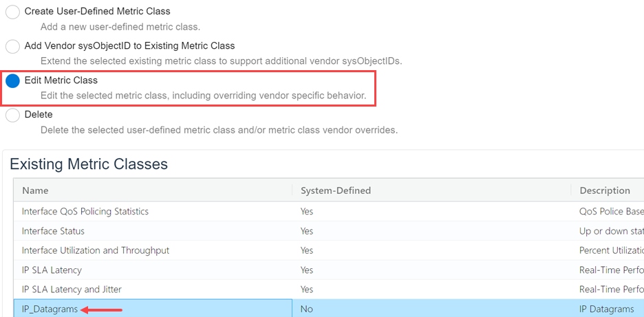Click the Delete option label
This screenshot has width=644, height=317.
tap(39, 114)
